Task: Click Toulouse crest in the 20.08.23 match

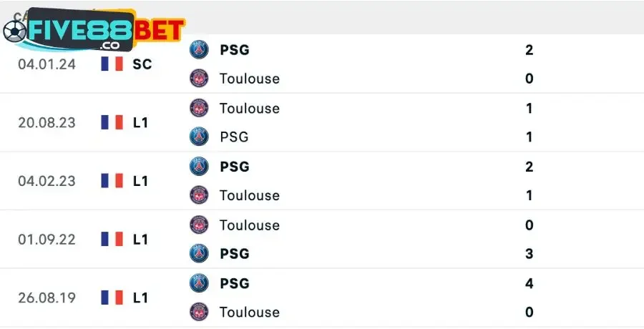Action: click(x=199, y=108)
